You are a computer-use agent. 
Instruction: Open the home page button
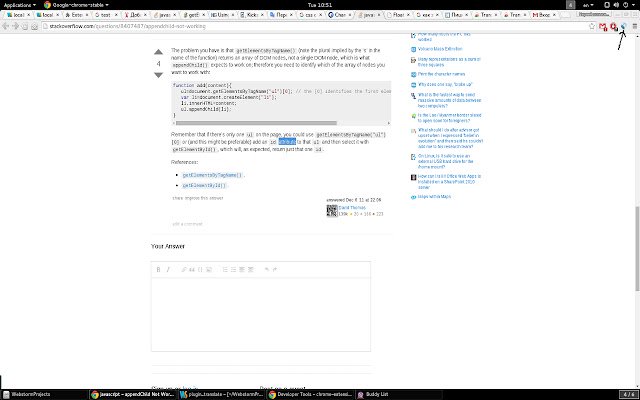[34, 26]
